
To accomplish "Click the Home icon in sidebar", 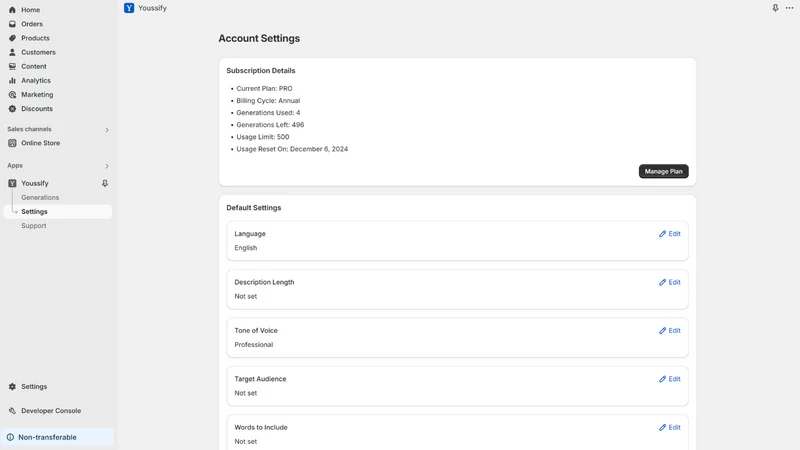I will click(12, 10).
